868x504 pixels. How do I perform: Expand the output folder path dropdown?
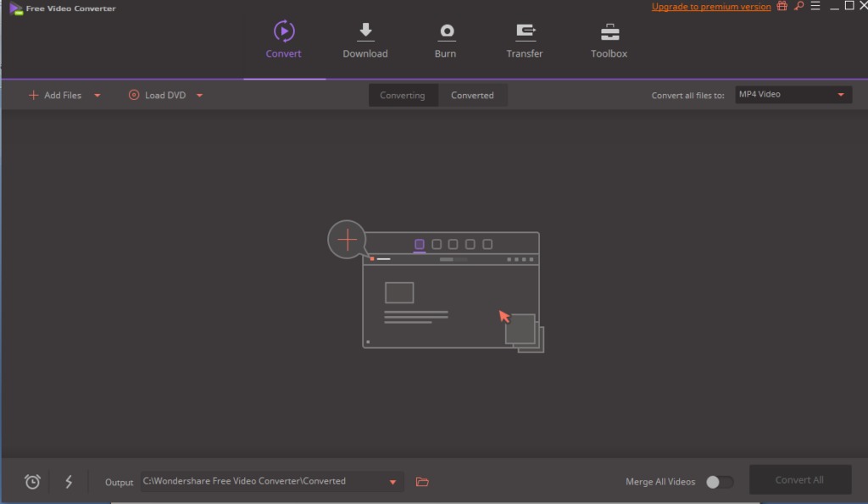coord(393,482)
